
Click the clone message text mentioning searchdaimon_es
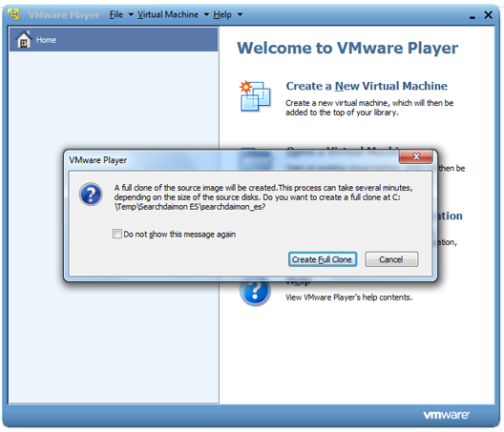(x=263, y=197)
